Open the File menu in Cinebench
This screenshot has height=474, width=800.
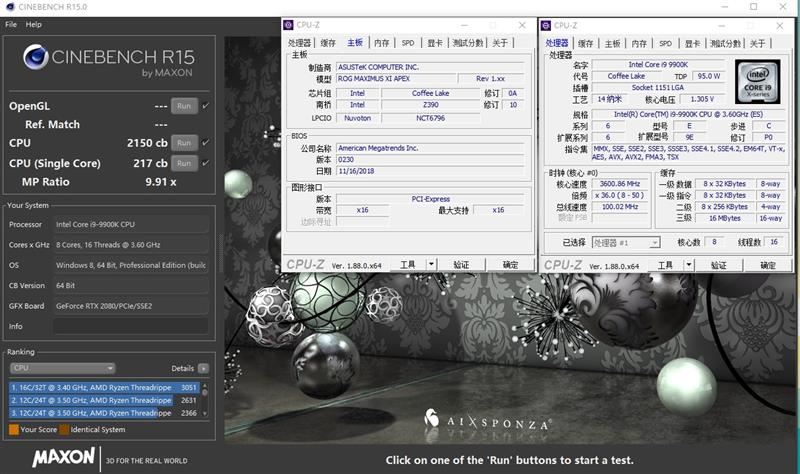pyautogui.click(x=11, y=24)
